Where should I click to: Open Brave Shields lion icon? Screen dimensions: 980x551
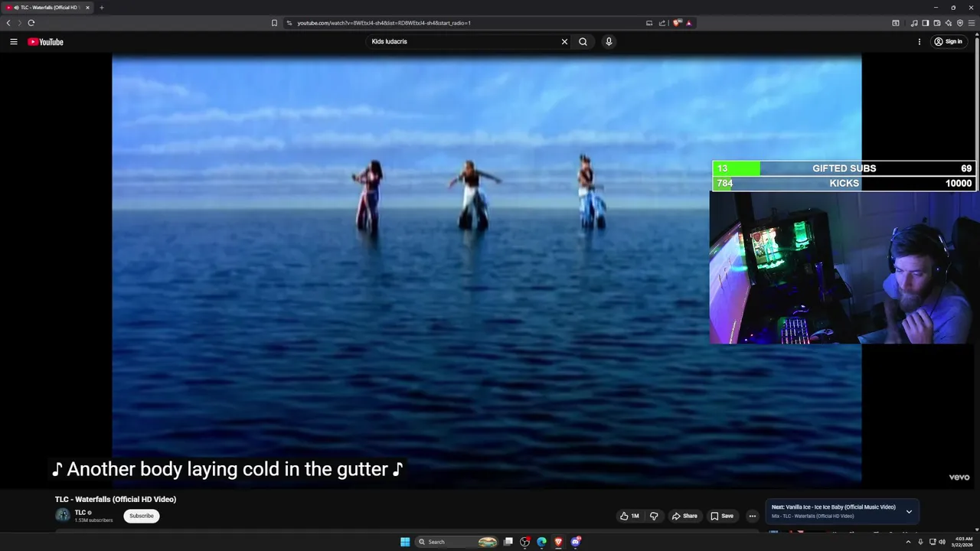point(677,23)
